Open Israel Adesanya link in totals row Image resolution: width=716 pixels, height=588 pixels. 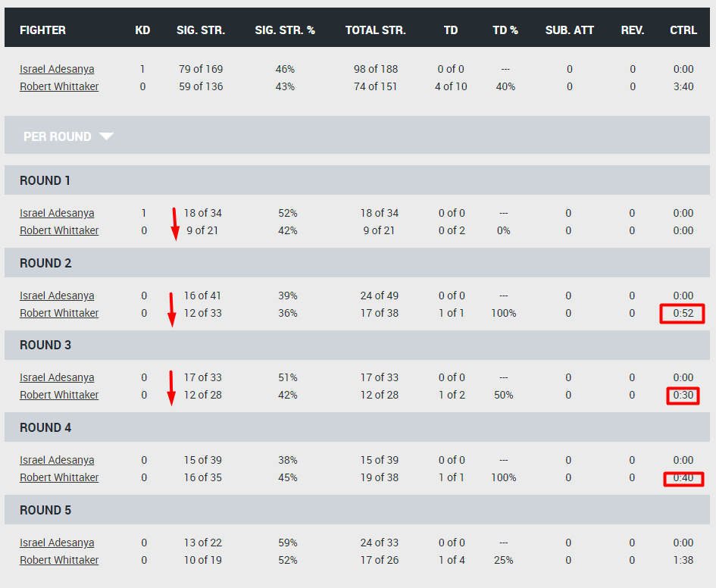(57, 69)
